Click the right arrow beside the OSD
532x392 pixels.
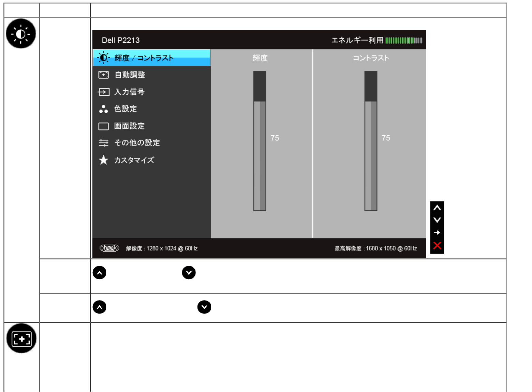point(437,232)
